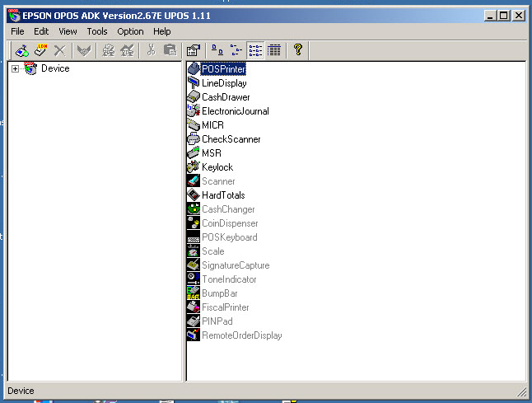Click the Cut scissors toolbar icon

tap(151, 50)
